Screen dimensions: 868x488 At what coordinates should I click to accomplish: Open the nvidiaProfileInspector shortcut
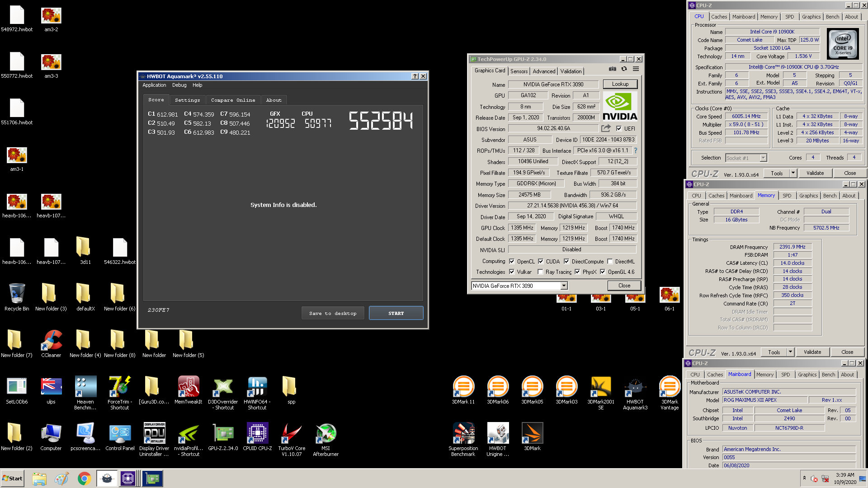coord(189,440)
